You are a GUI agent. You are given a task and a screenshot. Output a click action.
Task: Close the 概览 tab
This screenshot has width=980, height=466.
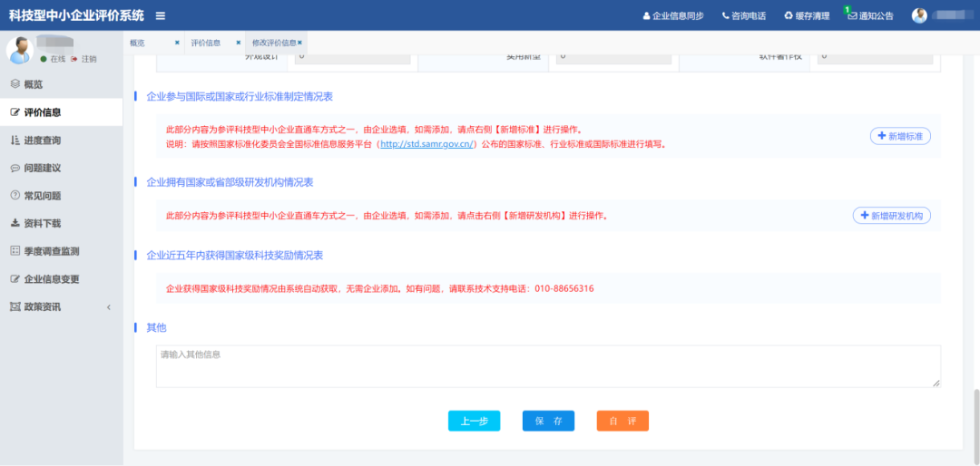click(x=177, y=43)
